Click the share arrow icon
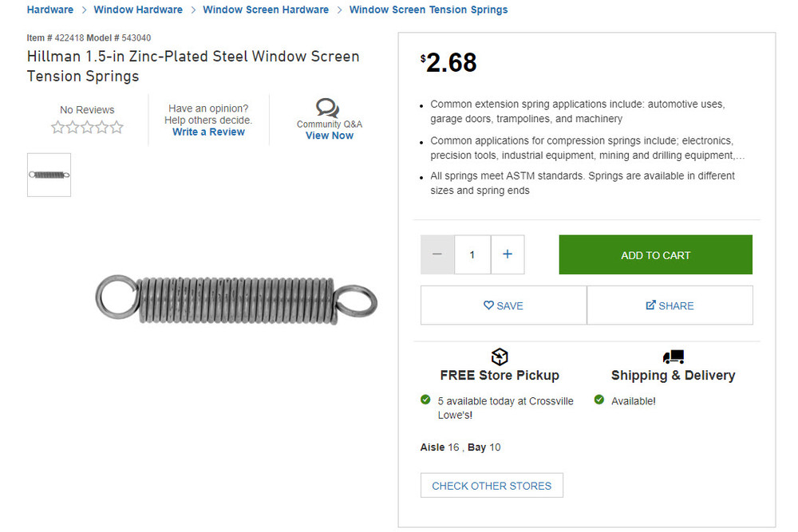798x532 pixels. 650,305
